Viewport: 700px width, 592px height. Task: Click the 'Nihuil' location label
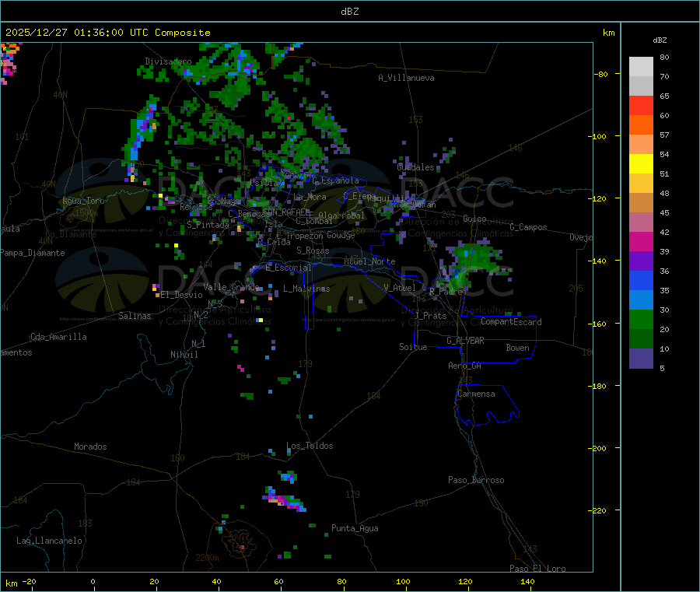(x=184, y=355)
